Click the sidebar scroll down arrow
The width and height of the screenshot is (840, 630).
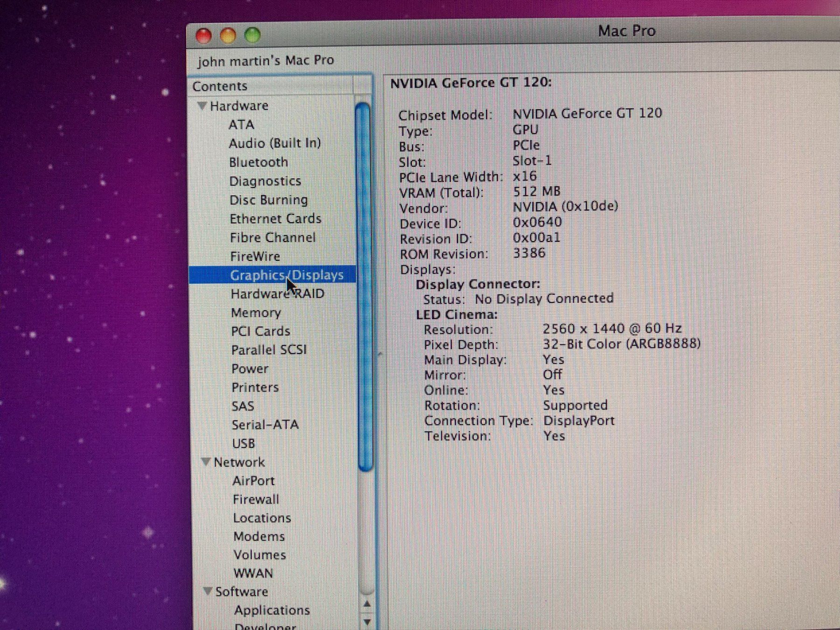click(x=367, y=622)
